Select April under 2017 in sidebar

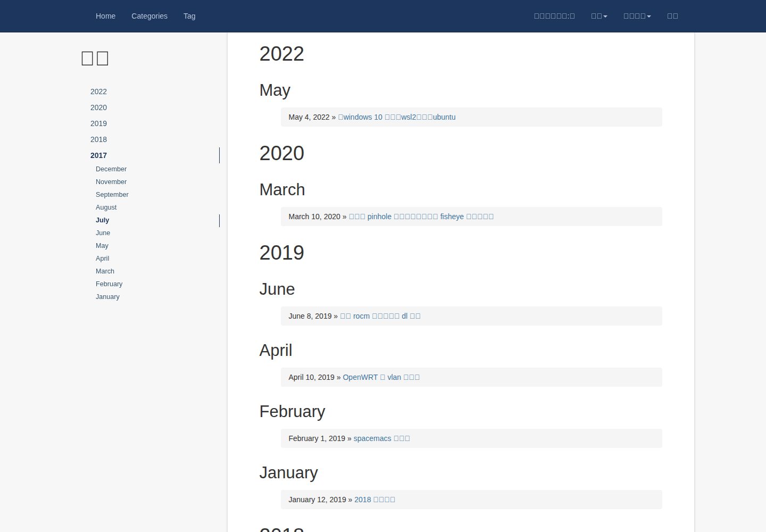coord(103,259)
